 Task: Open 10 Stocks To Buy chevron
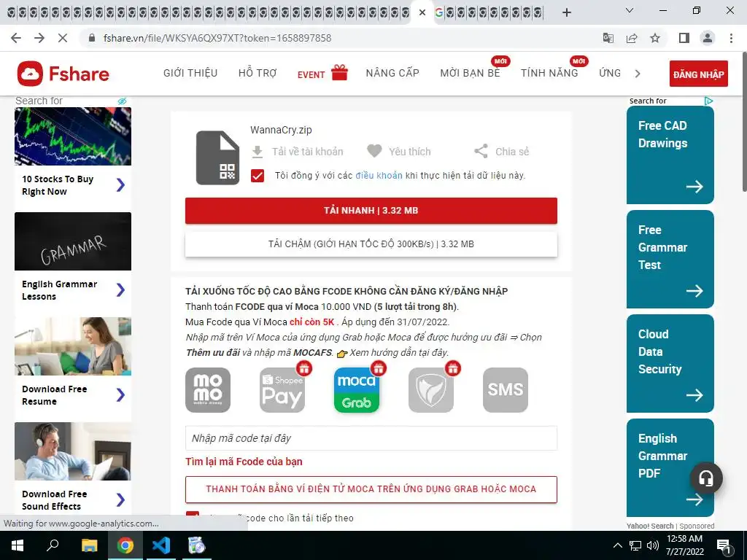tap(120, 184)
